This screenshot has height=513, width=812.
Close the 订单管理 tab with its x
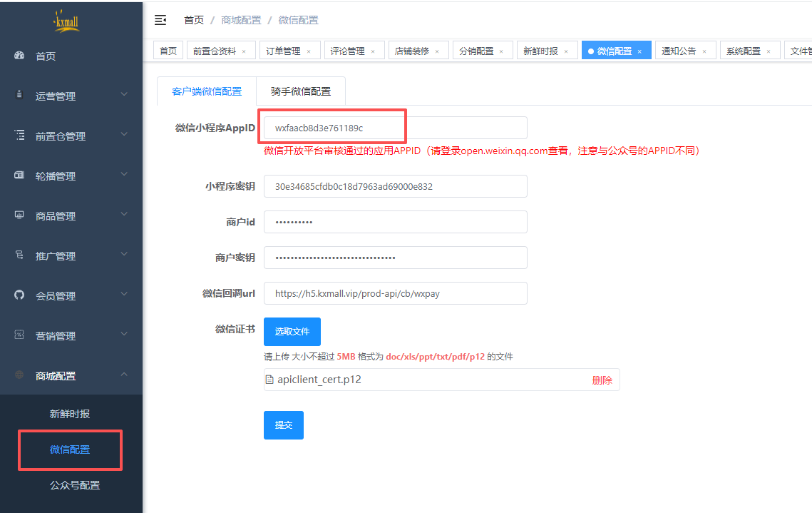tap(309, 51)
